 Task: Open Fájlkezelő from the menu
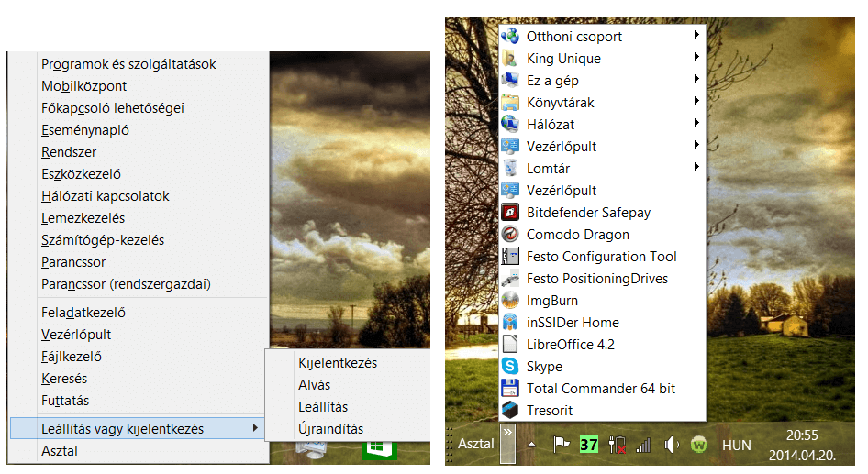pyautogui.click(x=72, y=357)
